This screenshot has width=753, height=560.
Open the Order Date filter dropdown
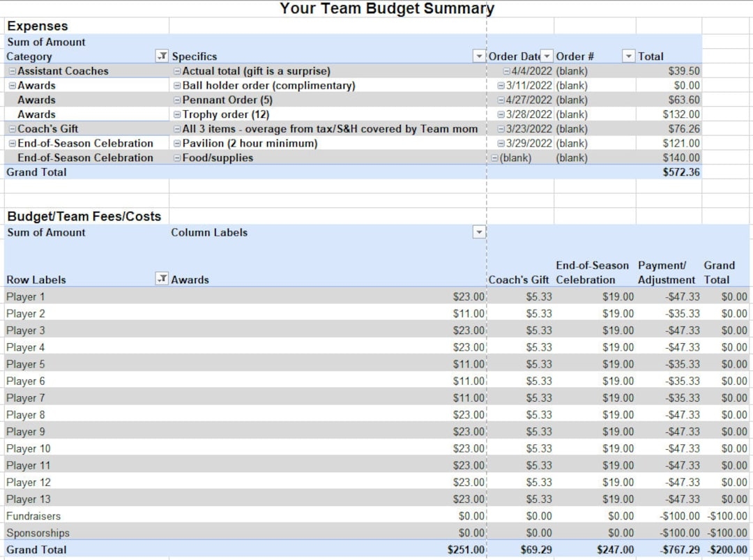click(x=547, y=56)
